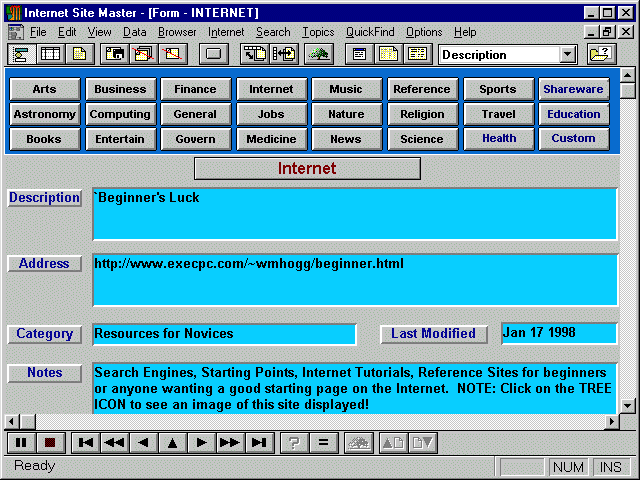The height and width of the screenshot is (480, 640).
Task: Click the equals sign icon
Action: coord(322,442)
